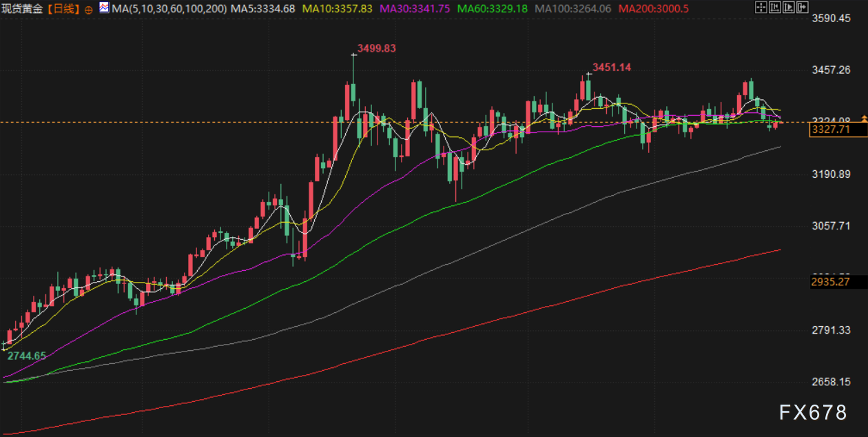This screenshot has width=868, height=437.
Task: Open the MA indicator chart icon
Action: (x=104, y=8)
